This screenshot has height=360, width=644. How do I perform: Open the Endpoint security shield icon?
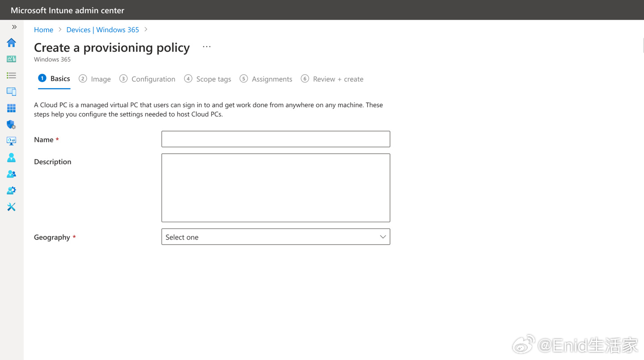pos(11,125)
